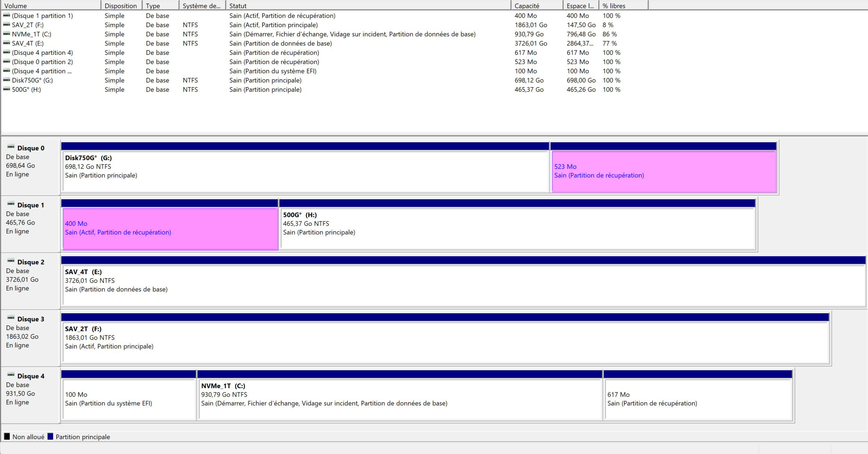The width and height of the screenshot is (868, 454).
Task: Select the 100 Mo EFI system partition block
Action: [129, 399]
